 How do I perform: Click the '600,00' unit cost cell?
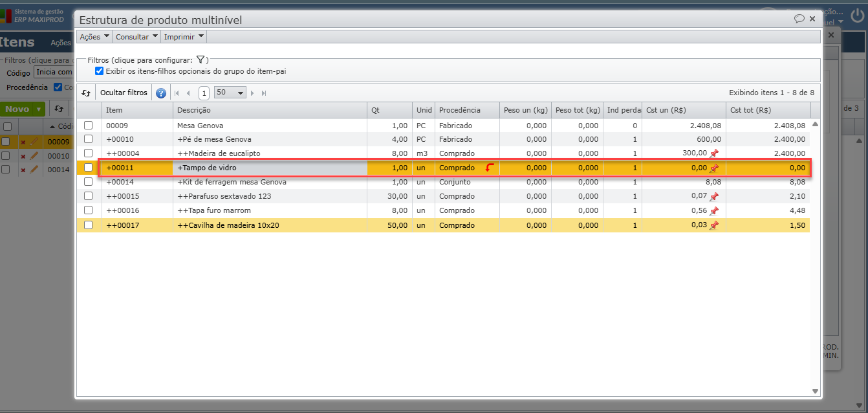click(684, 139)
